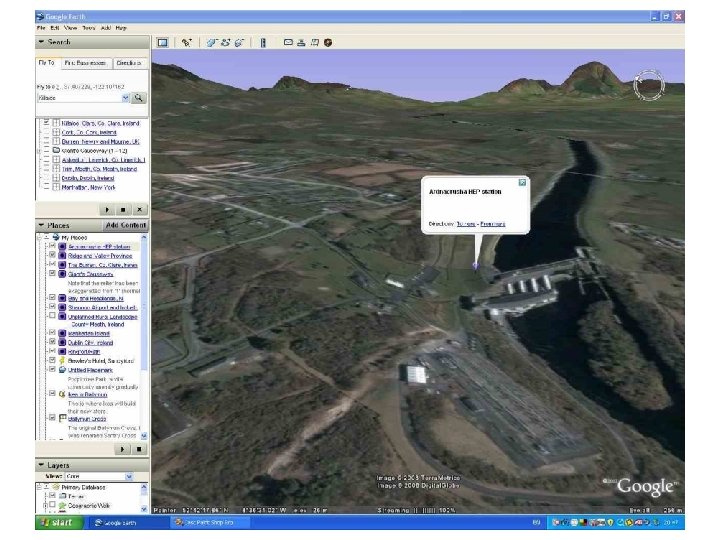Screen dimensions: 720x540
Task: Switch to the Directions tab
Action: coord(129,63)
